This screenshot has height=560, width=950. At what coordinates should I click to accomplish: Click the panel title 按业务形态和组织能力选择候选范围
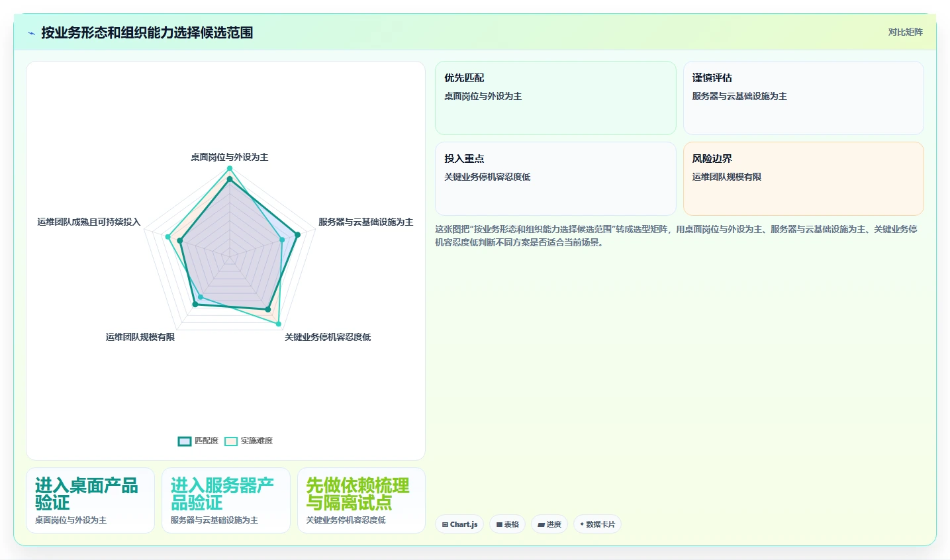pos(147,32)
